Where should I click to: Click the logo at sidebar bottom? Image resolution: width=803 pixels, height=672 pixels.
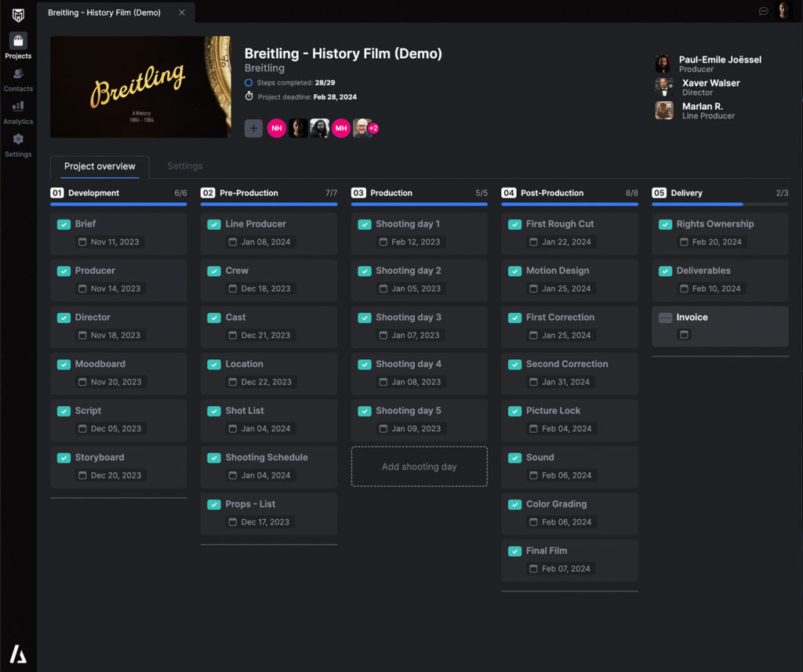[x=18, y=654]
